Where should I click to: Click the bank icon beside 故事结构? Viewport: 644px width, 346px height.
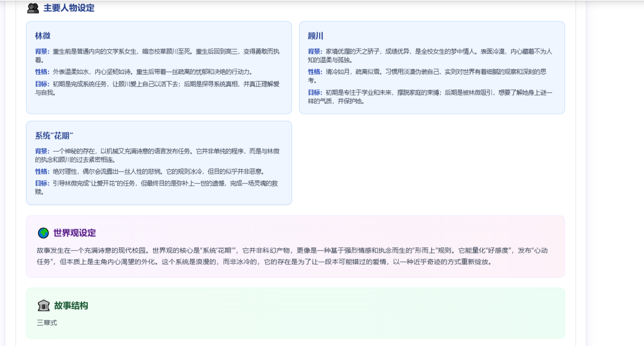point(43,305)
